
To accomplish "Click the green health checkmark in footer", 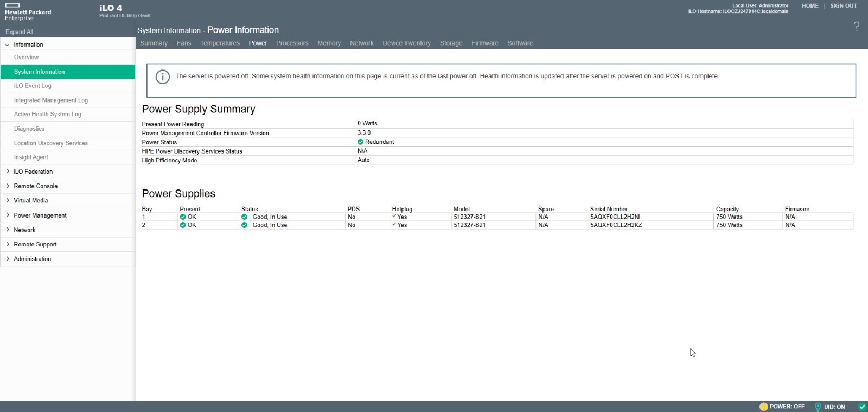I will point(862,407).
